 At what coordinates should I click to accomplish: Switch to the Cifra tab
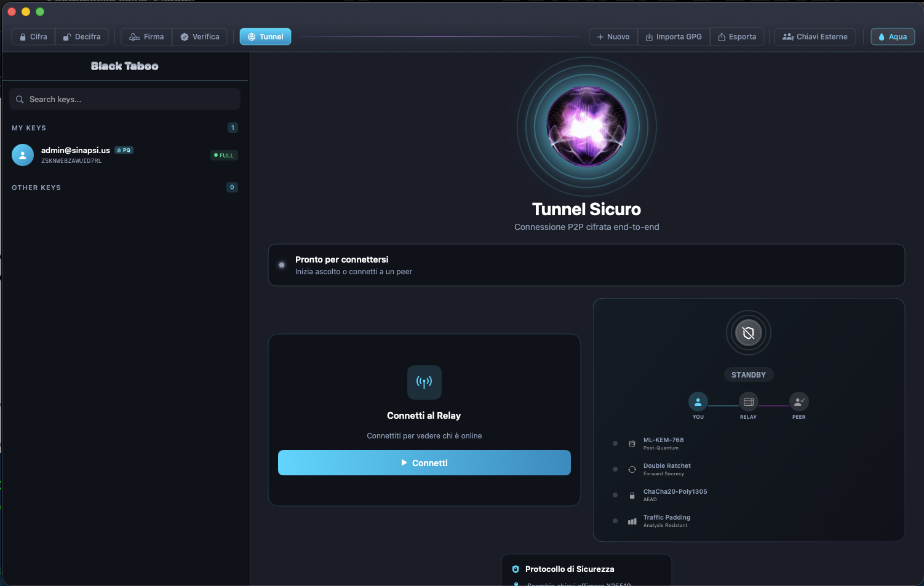(33, 37)
